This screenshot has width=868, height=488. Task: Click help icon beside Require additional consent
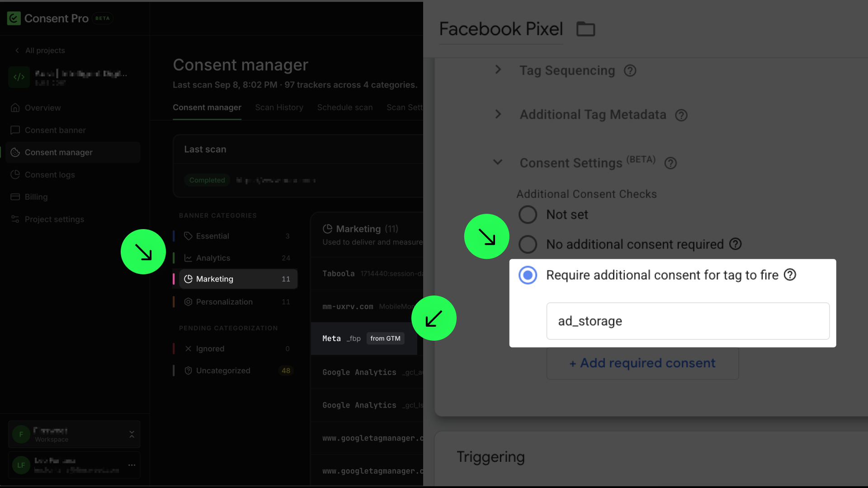point(790,275)
